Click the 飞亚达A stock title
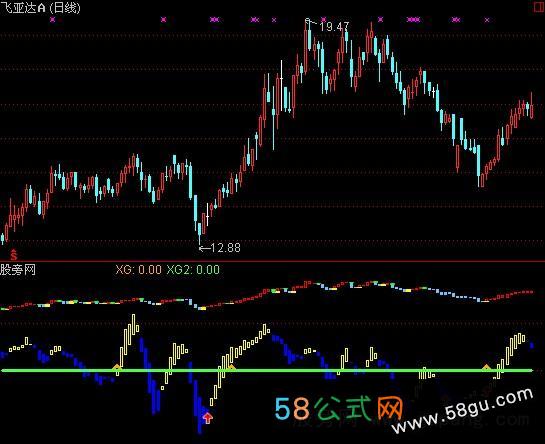 23,7
